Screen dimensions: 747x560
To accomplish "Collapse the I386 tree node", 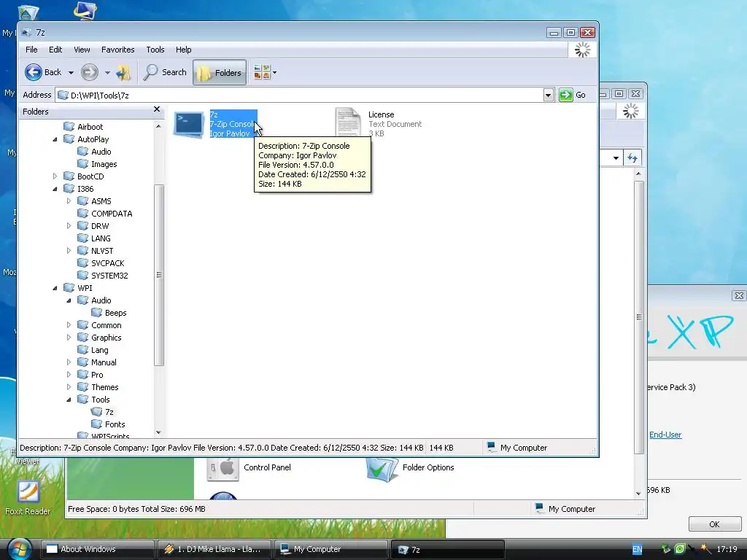I will pyautogui.click(x=55, y=189).
